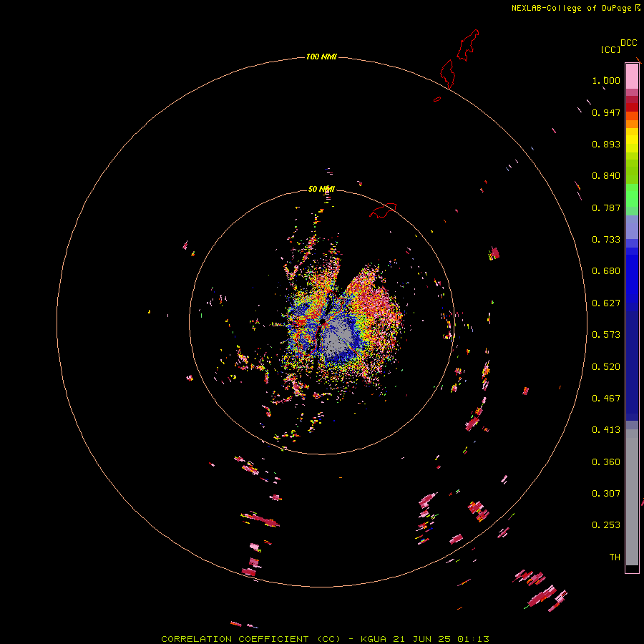Click the 0.680 legend value

606,271
